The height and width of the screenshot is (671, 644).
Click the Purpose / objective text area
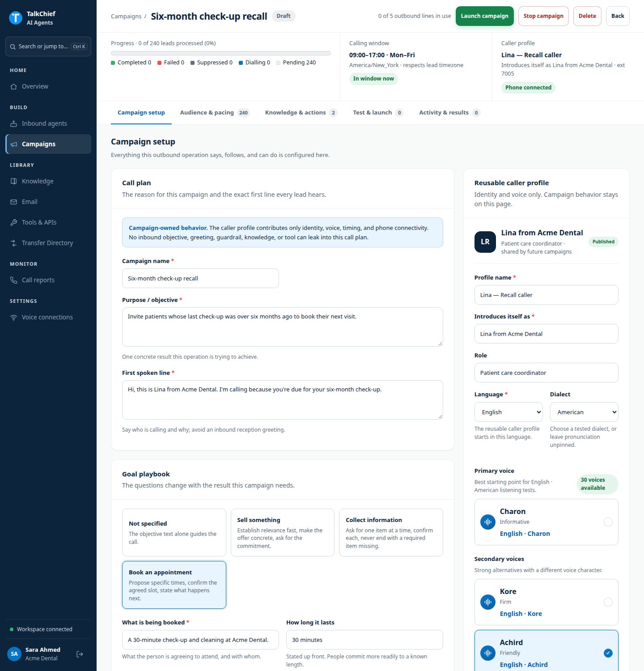click(x=283, y=327)
